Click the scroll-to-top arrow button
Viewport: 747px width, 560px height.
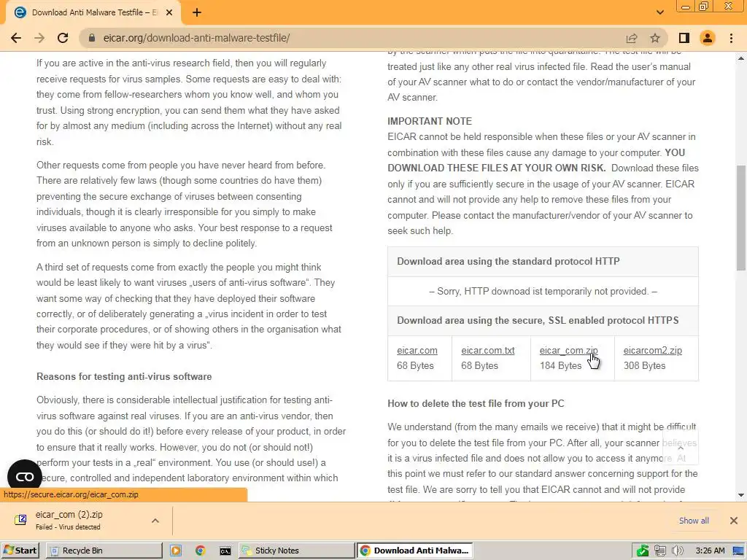tap(681, 448)
